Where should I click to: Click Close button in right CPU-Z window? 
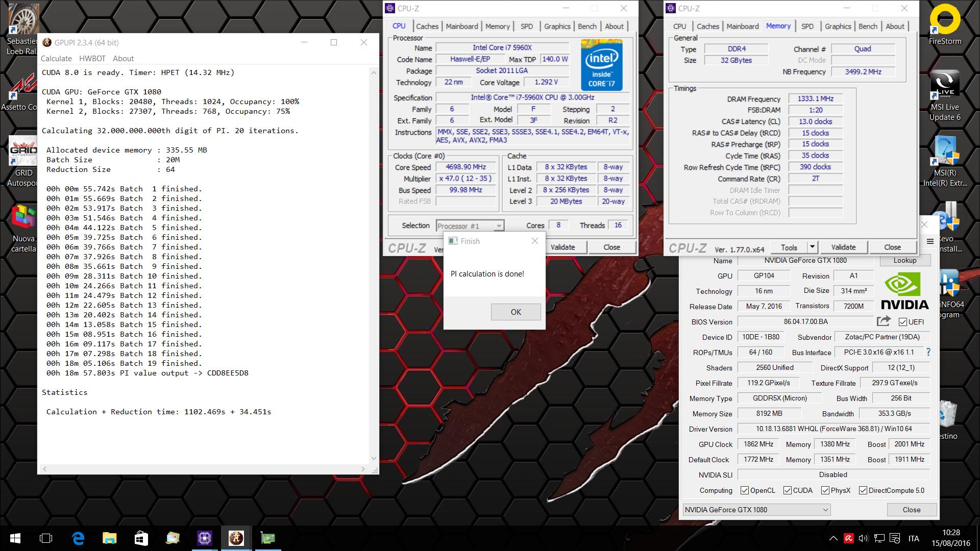(x=892, y=247)
